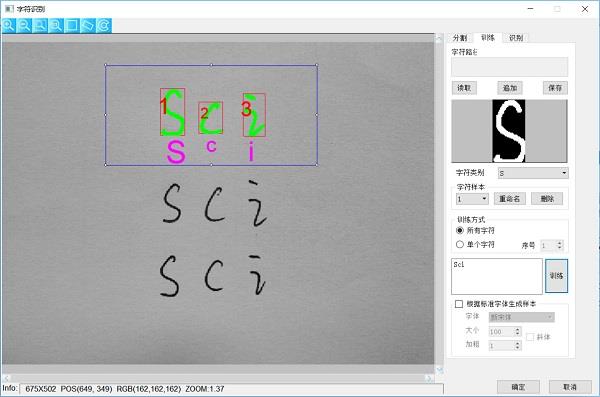Screen dimensions: 600x397
Task: Toggle the 斜体 italic checkbox
Action: [x=530, y=337]
